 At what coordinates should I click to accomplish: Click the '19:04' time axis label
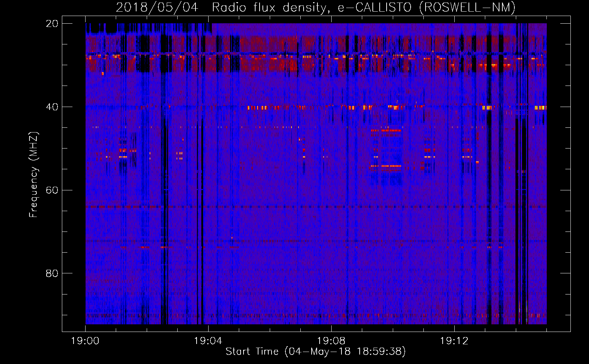(208, 341)
